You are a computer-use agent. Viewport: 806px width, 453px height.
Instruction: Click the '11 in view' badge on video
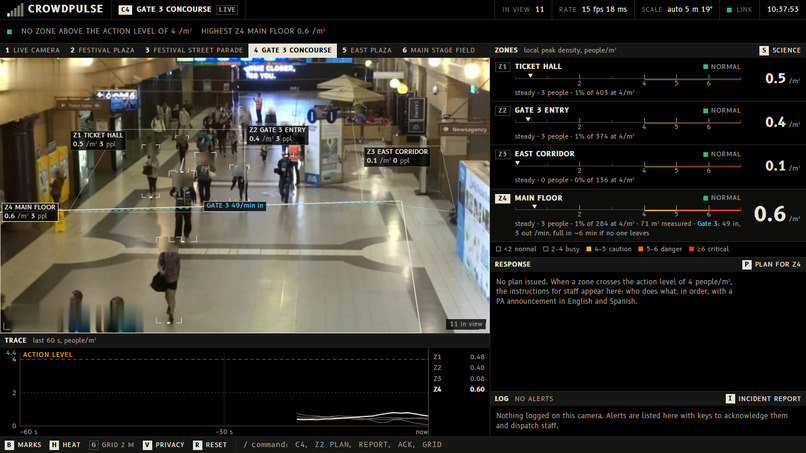coord(466,324)
